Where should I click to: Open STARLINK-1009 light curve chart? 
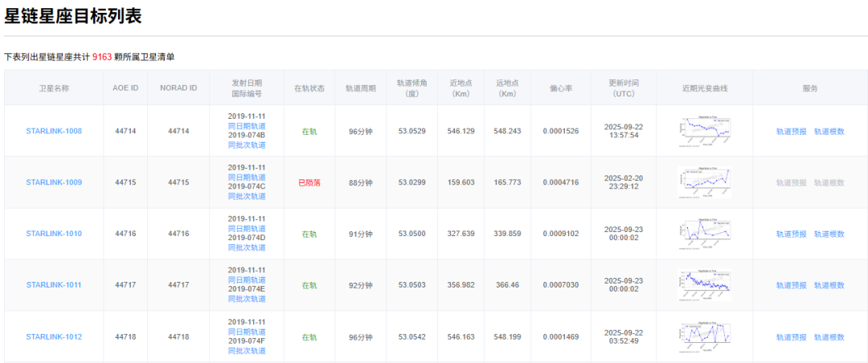704,182
